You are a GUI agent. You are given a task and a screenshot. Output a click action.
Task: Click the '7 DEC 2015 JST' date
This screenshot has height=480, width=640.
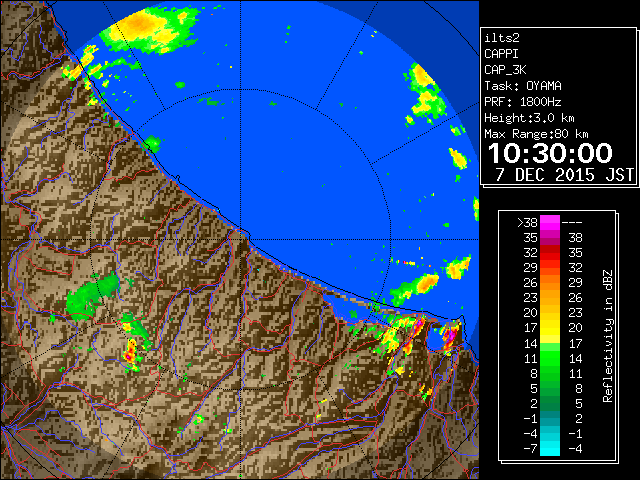564,175
